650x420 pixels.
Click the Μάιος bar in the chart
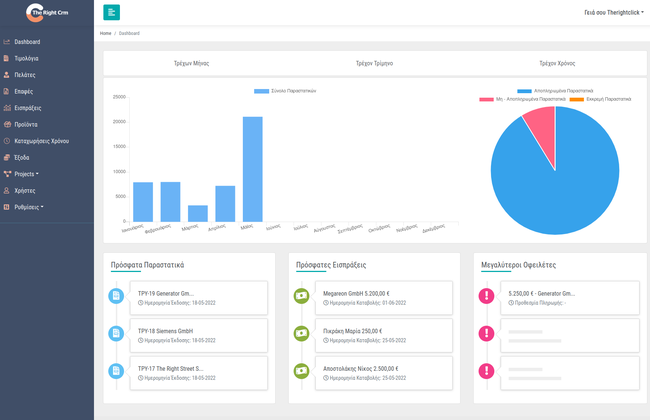252,169
